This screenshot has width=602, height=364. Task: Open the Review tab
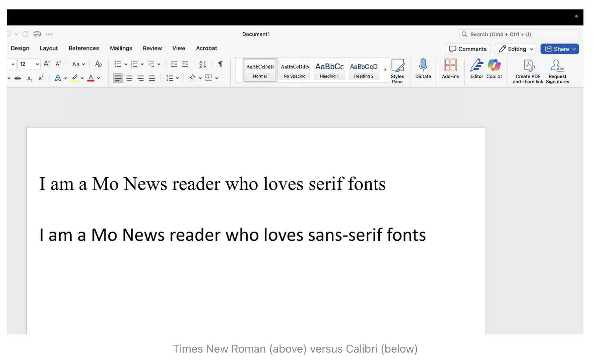152,48
